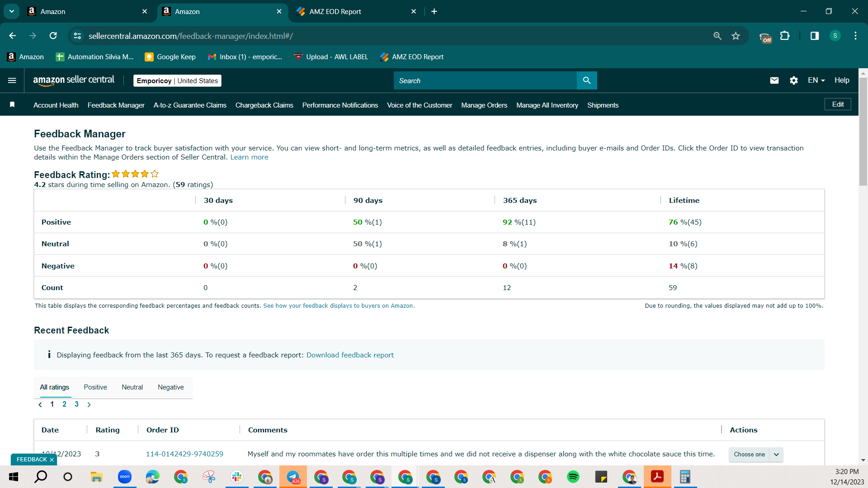This screenshot has width=868, height=488.
Task: Click the Edit favorites button
Action: (x=838, y=104)
